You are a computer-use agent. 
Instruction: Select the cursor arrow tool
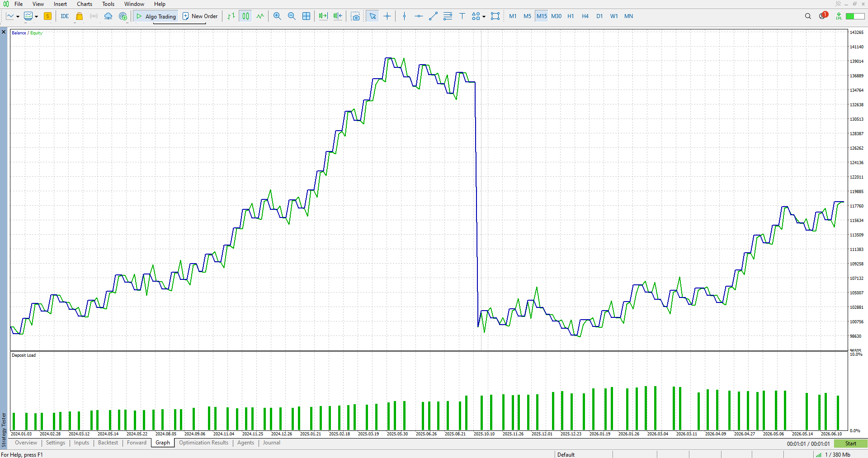[x=373, y=16]
